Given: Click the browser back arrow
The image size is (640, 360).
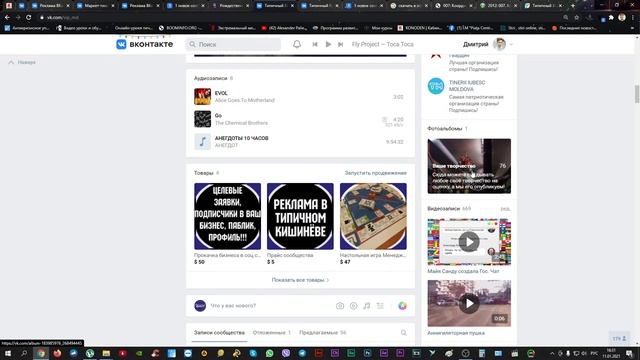Looking at the screenshot, I should (x=7, y=18).
